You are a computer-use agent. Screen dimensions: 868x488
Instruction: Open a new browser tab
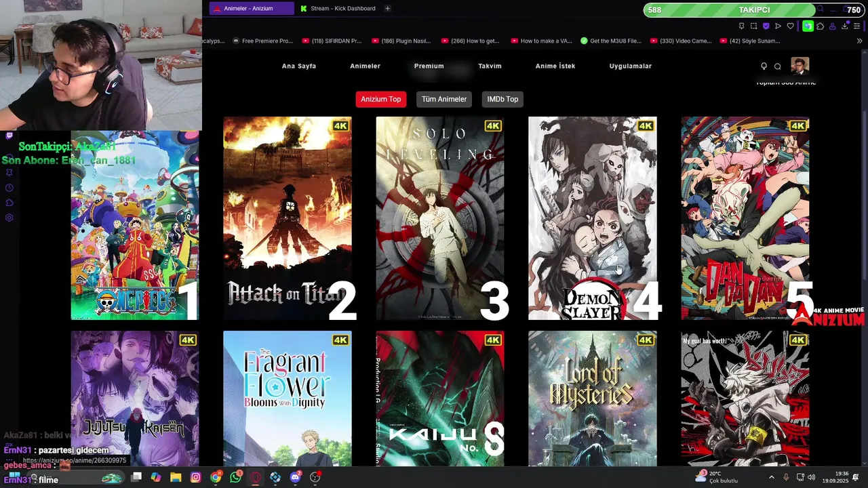coord(387,8)
